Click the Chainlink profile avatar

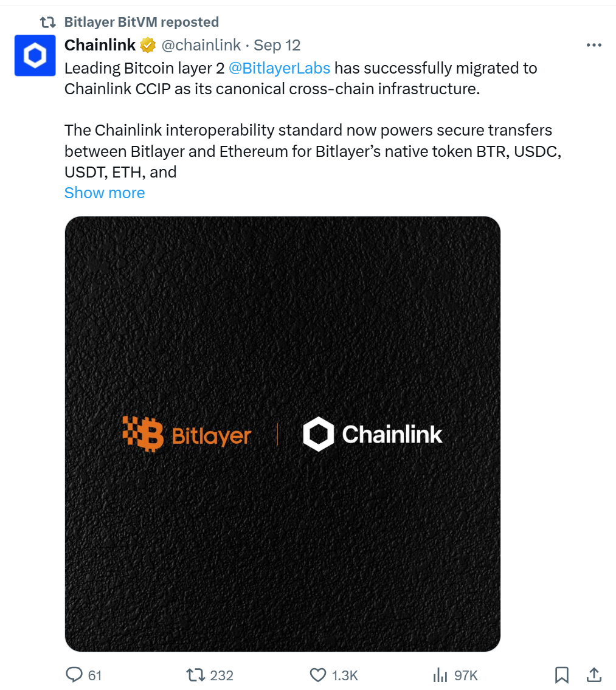coord(35,56)
